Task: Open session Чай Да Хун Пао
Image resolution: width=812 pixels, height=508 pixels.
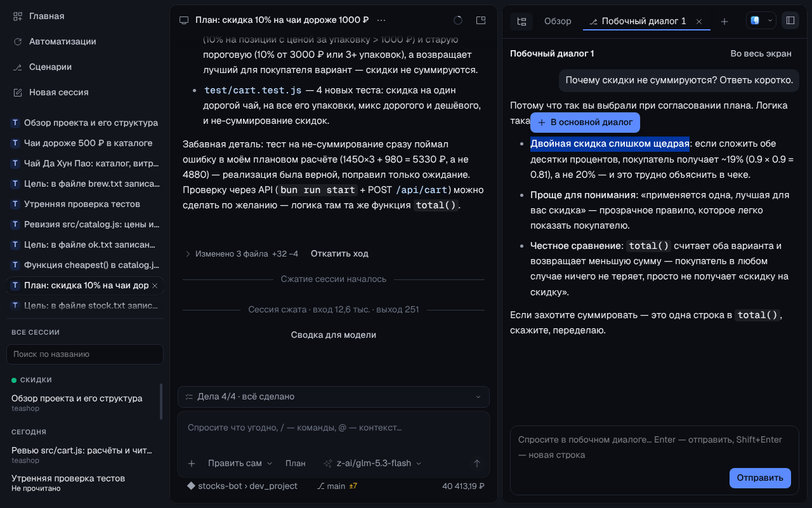Action: coord(85,163)
